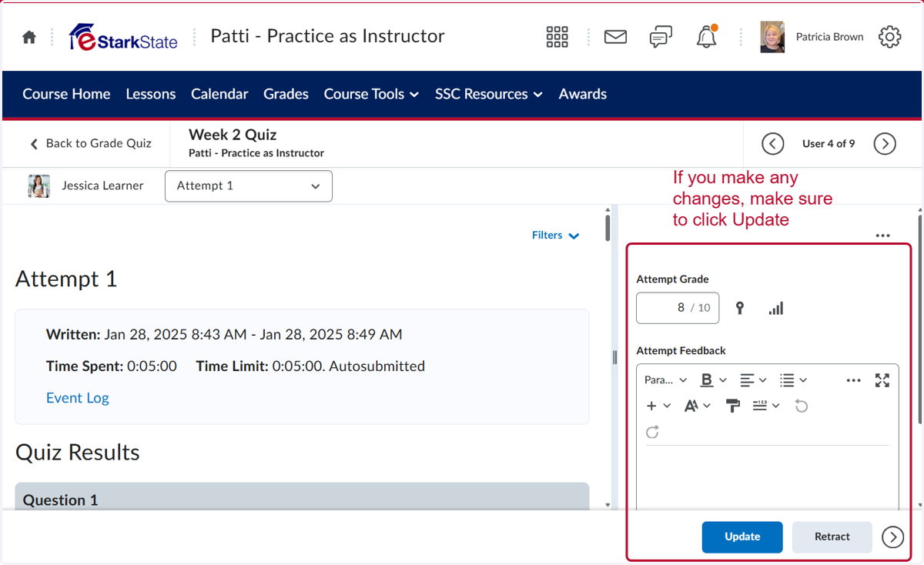Screen dimensions: 924x565
Task: Open the options ellipsis above grade panel
Action: point(882,236)
